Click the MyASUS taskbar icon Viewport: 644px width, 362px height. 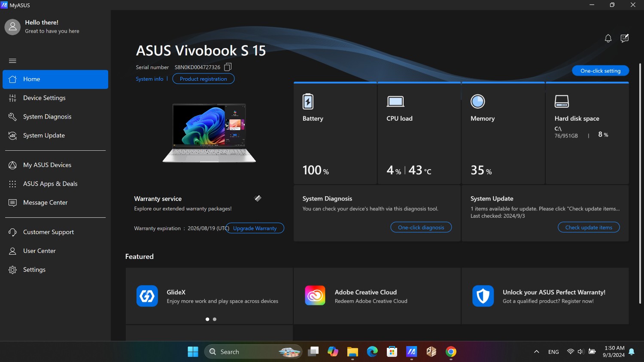[x=412, y=352]
